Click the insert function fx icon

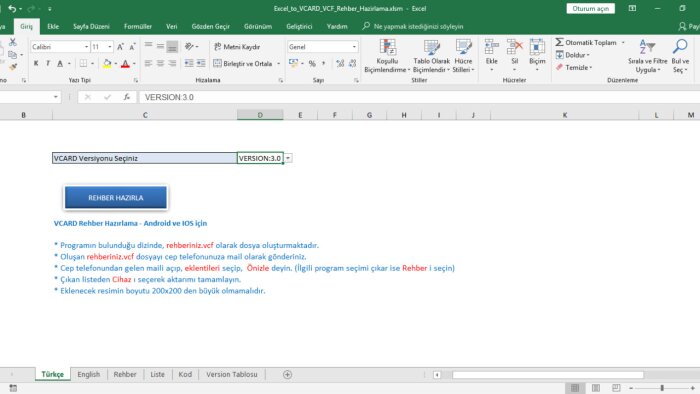point(127,97)
